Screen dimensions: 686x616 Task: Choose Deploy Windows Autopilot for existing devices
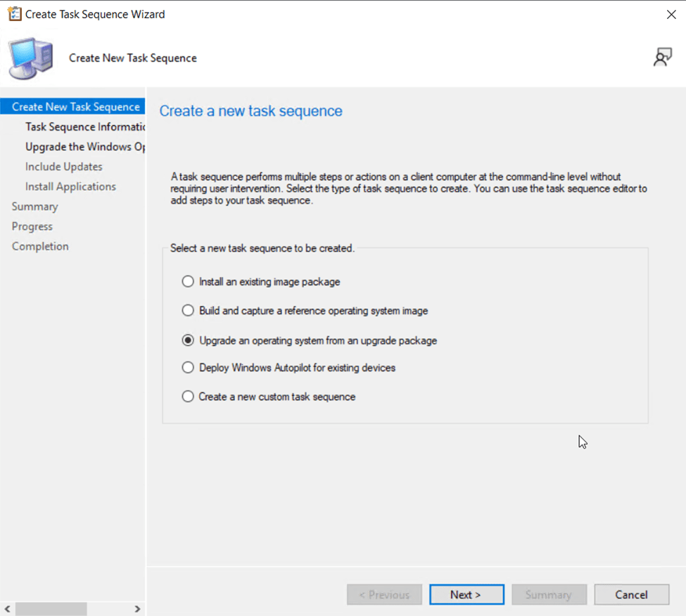188,368
